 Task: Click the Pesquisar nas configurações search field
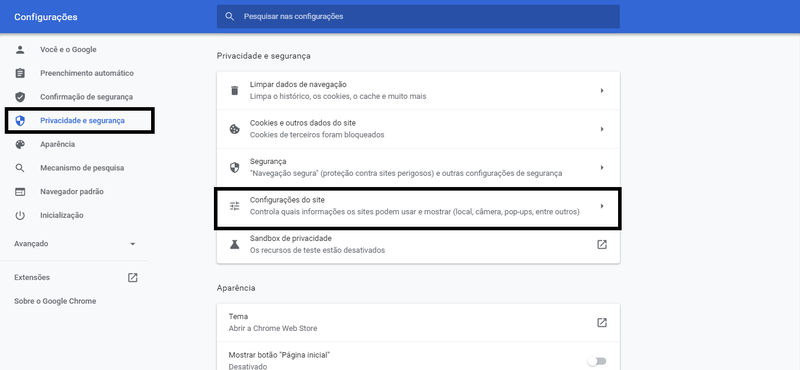click(418, 16)
